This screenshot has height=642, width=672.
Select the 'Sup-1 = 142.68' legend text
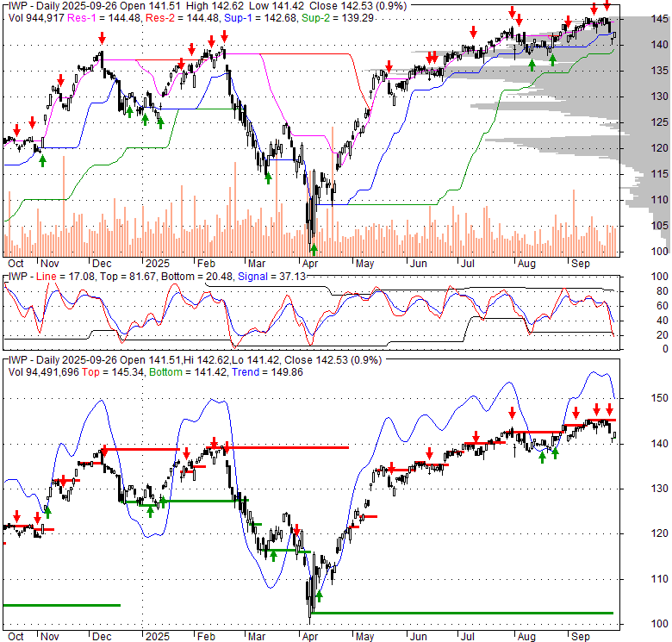click(x=260, y=18)
